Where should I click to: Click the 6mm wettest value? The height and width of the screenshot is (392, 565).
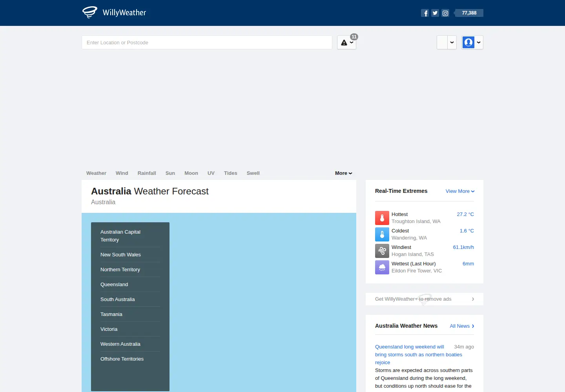click(x=468, y=263)
